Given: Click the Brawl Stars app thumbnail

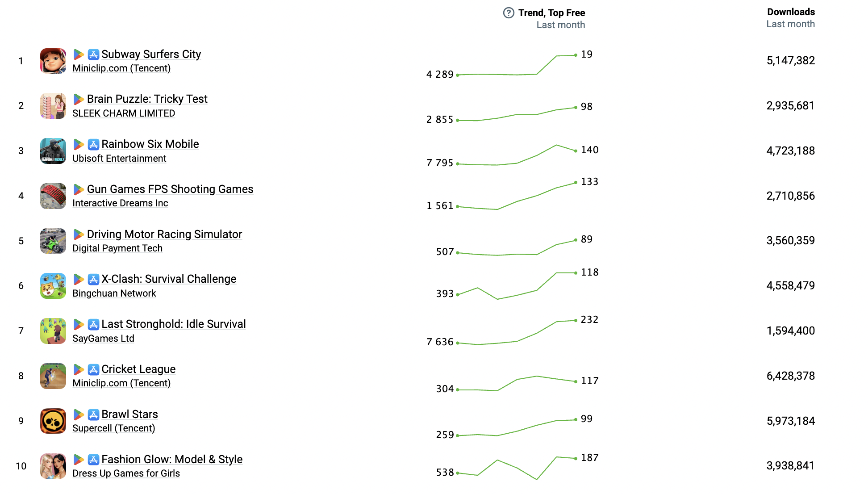Looking at the screenshot, I should coord(53,421).
